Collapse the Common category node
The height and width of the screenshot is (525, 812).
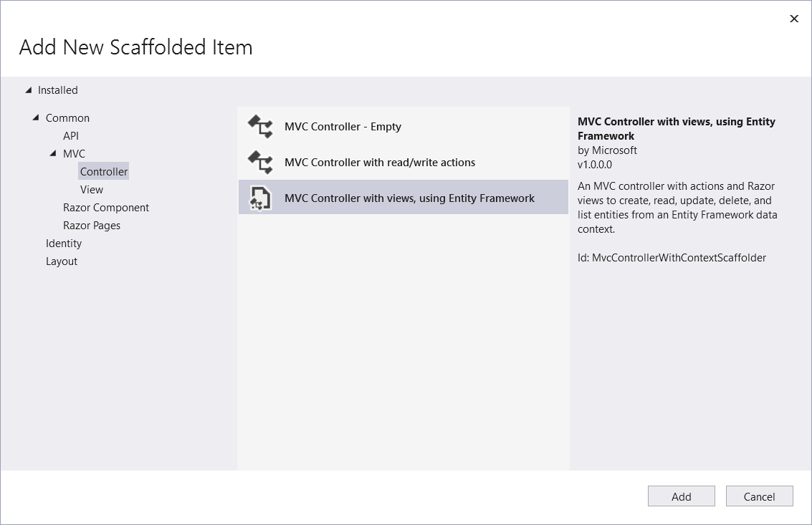click(x=35, y=117)
